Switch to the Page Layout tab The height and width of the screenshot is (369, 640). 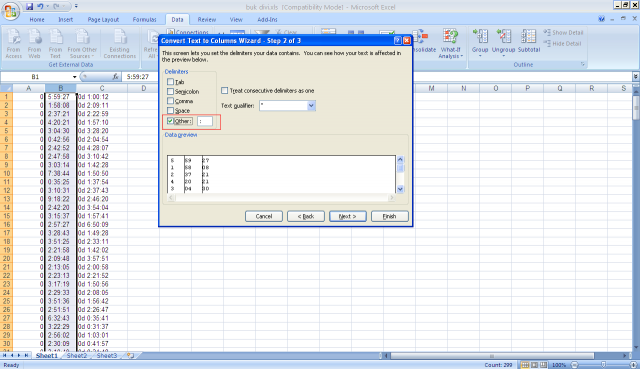click(x=103, y=19)
